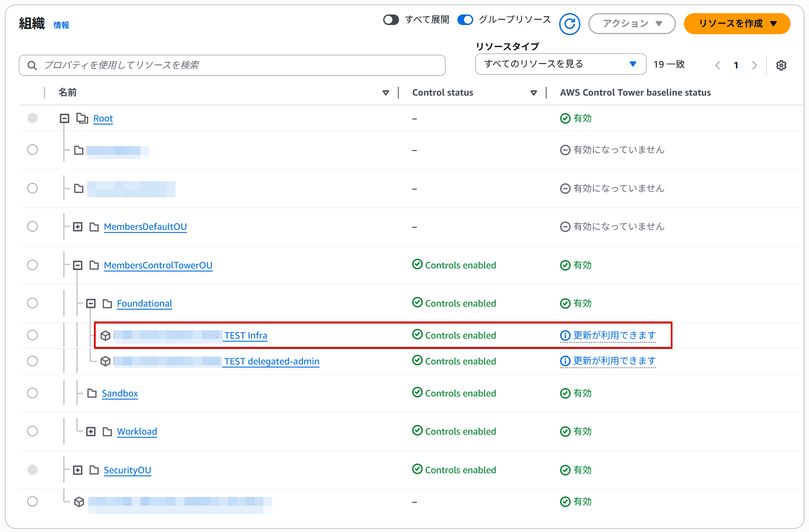Image resolution: width=809 pixels, height=532 pixels.
Task: Open table preferences gear icon
Action: tap(781, 65)
